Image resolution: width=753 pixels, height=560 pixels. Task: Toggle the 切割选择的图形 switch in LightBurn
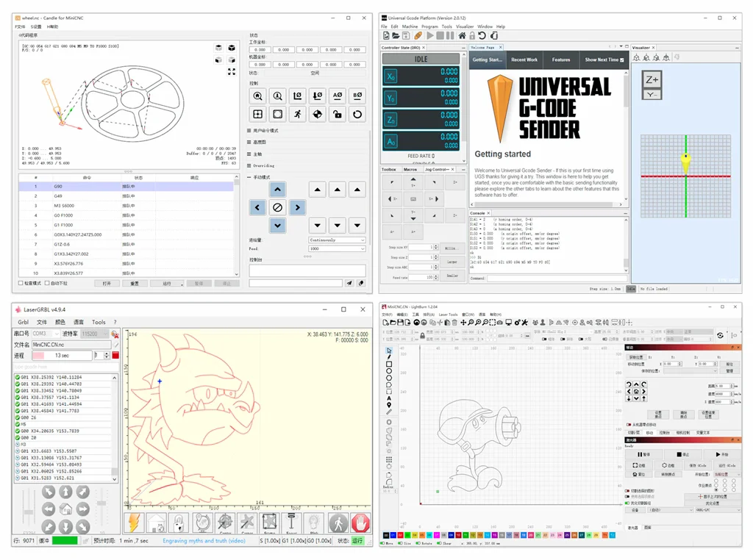627,491
